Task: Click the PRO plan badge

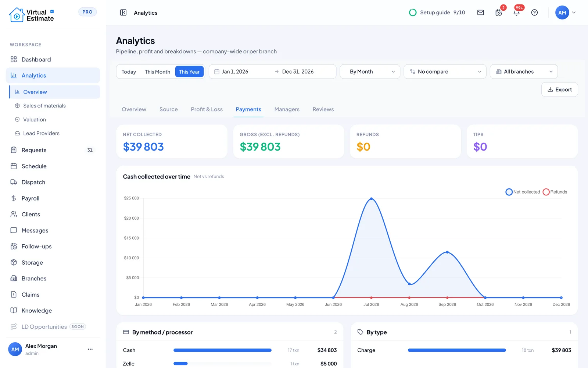Action: click(x=87, y=12)
